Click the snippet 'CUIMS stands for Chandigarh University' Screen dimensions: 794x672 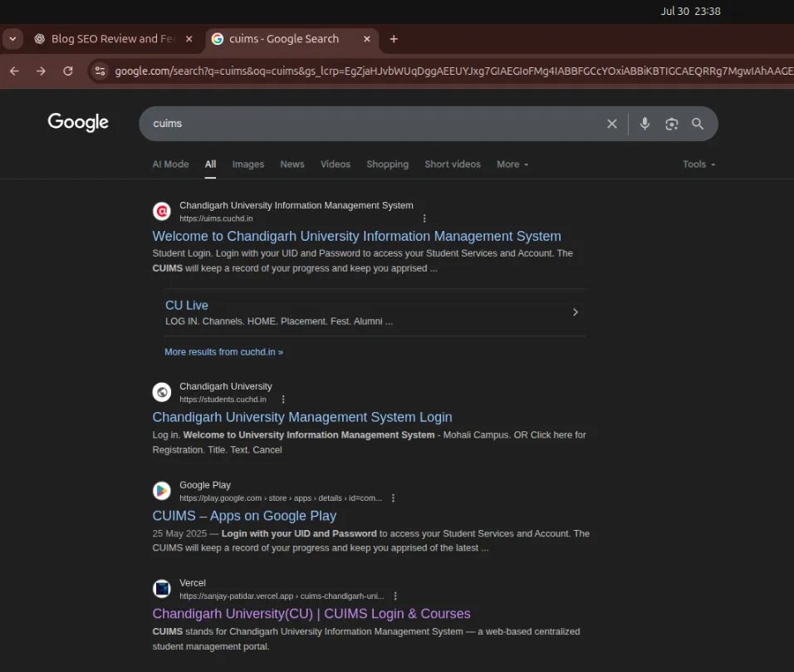pos(366,639)
